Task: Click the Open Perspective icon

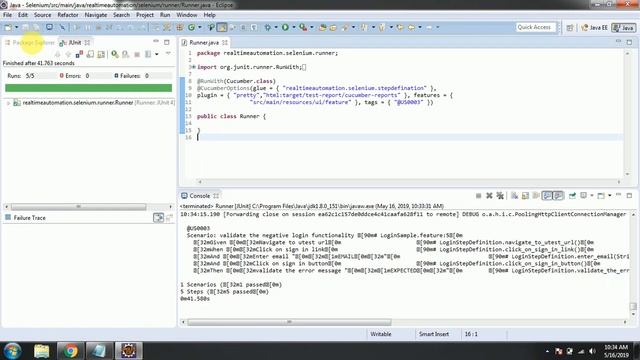Action: coord(570,28)
